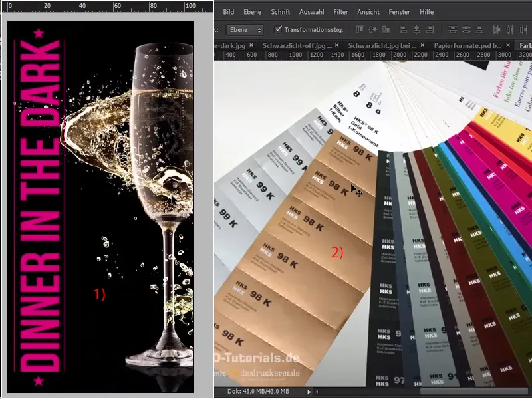Screen dimensions: 532x399
Task: Open the Ebene menu
Action: point(253,12)
